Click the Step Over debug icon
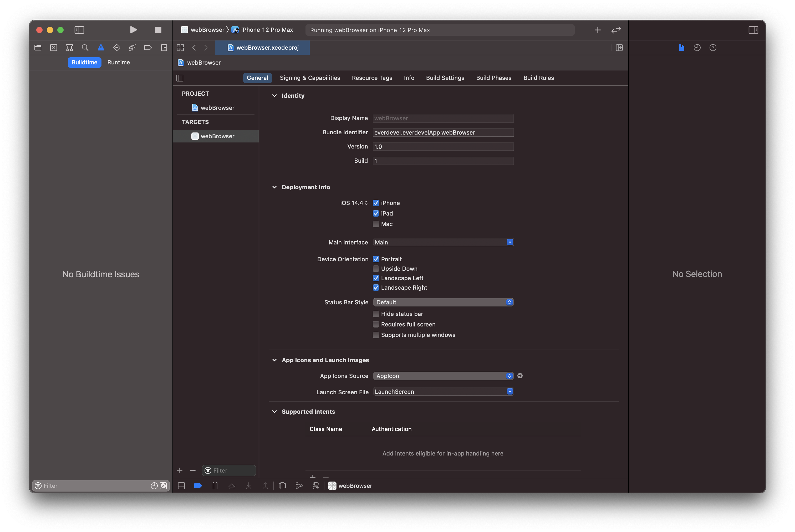This screenshot has width=795, height=532. (x=232, y=486)
